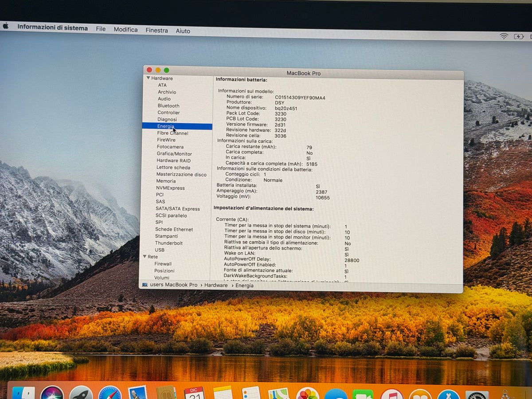Viewport: 532px width, 399px height.
Task: Select FireWire in the sidebar
Action: (166, 140)
